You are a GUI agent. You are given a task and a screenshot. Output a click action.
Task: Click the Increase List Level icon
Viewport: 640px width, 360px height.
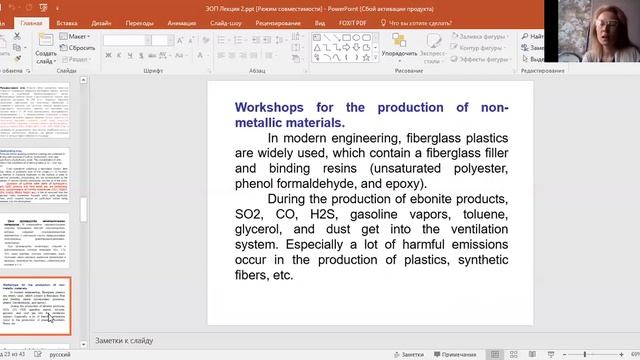point(267,40)
